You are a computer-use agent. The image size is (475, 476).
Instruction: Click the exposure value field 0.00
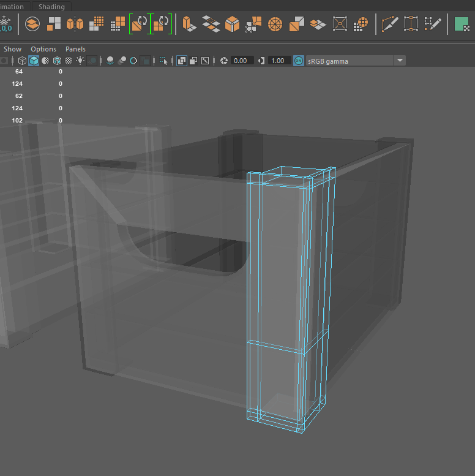point(241,61)
